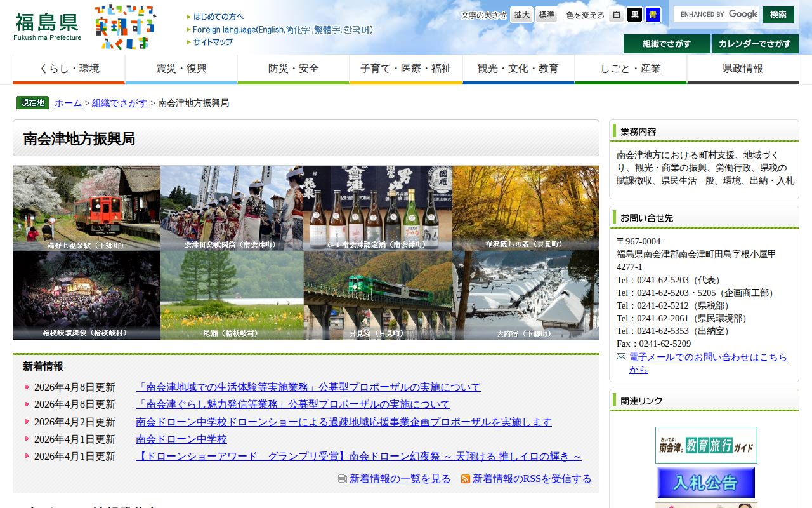Click 関連リンク sidebar heading
Viewport: 812px width, 508px height.
pos(641,401)
